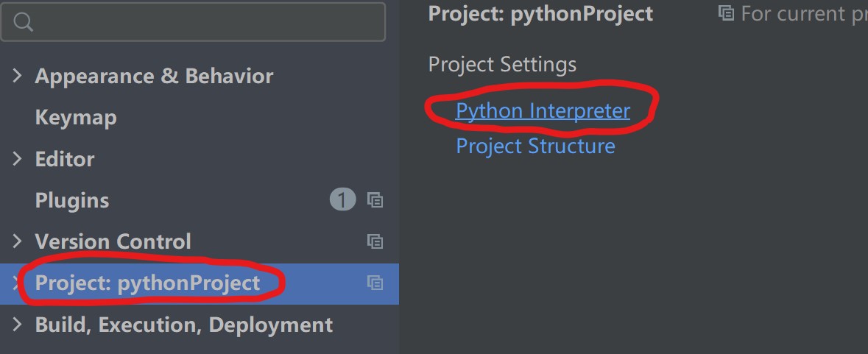Expand the Version Control chevron
The image size is (868, 354).
[18, 241]
